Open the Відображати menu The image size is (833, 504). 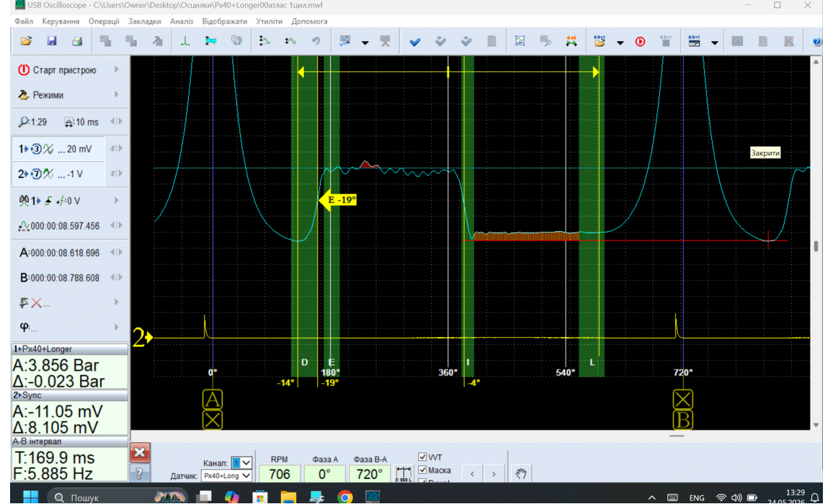224,22
